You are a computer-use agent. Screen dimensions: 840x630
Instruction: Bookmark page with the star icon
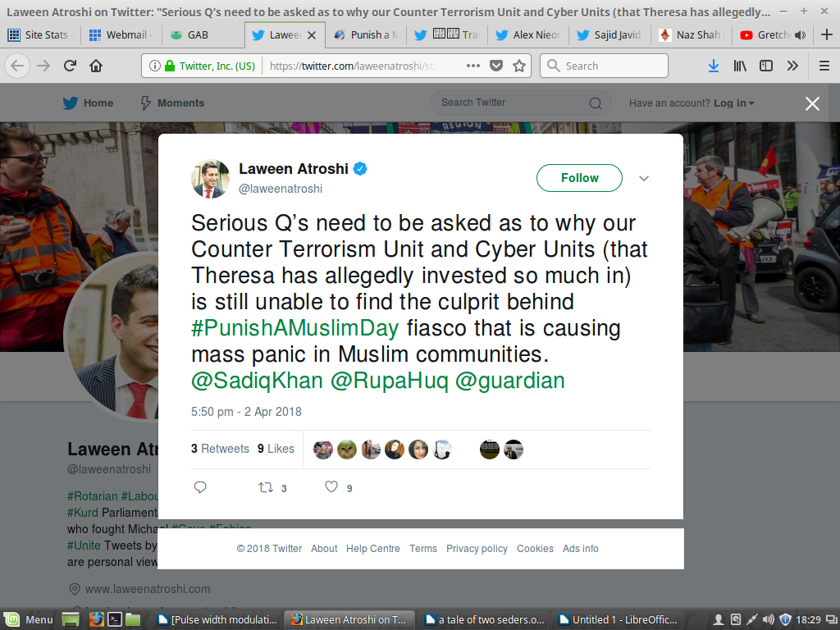click(518, 66)
